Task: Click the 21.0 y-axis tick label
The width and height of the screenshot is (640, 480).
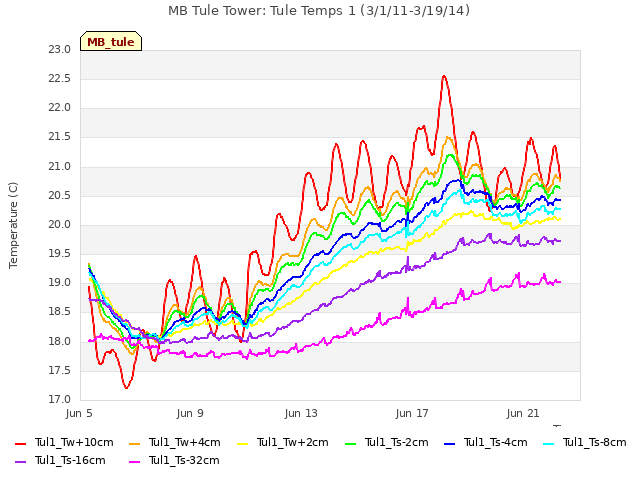Action: pos(60,167)
